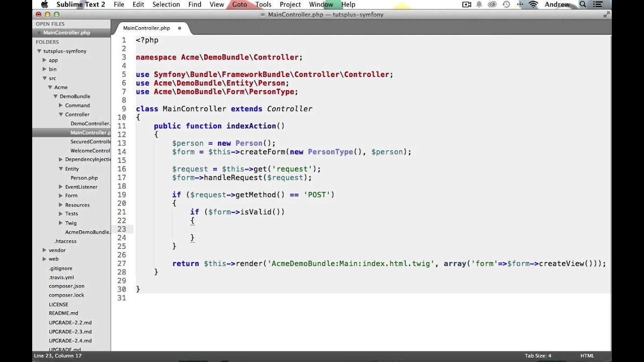644x362 pixels.
Task: Select the MainController.php editor tab
Action: tap(146, 28)
